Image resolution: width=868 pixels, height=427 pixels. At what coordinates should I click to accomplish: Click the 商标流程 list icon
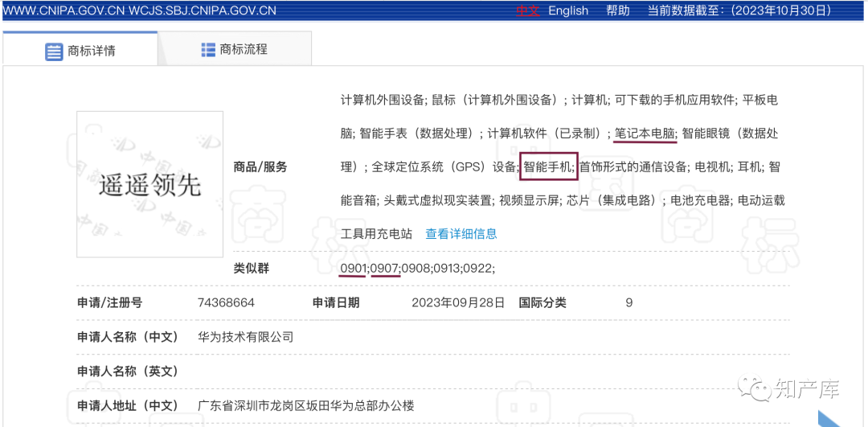click(x=208, y=50)
